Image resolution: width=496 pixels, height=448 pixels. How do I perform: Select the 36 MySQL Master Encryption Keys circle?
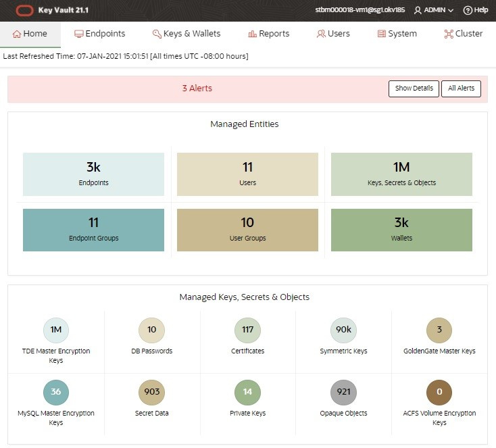coord(56,392)
